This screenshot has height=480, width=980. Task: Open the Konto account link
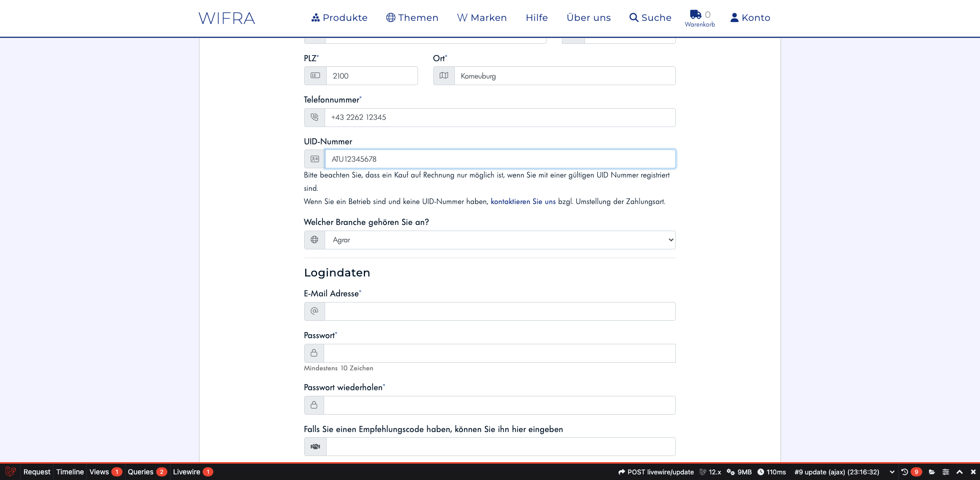(750, 18)
